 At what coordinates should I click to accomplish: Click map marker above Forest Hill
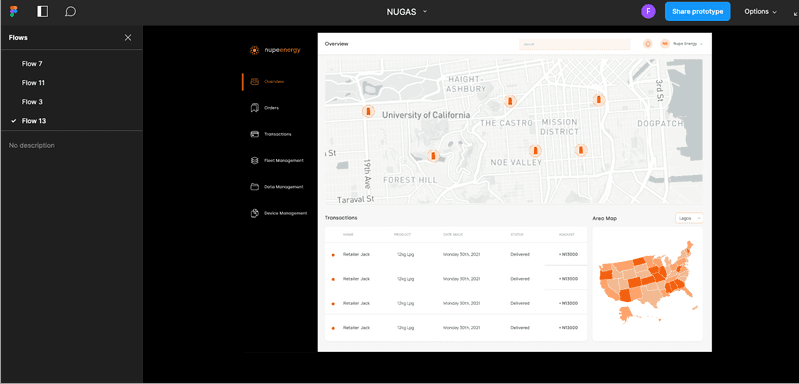point(433,156)
